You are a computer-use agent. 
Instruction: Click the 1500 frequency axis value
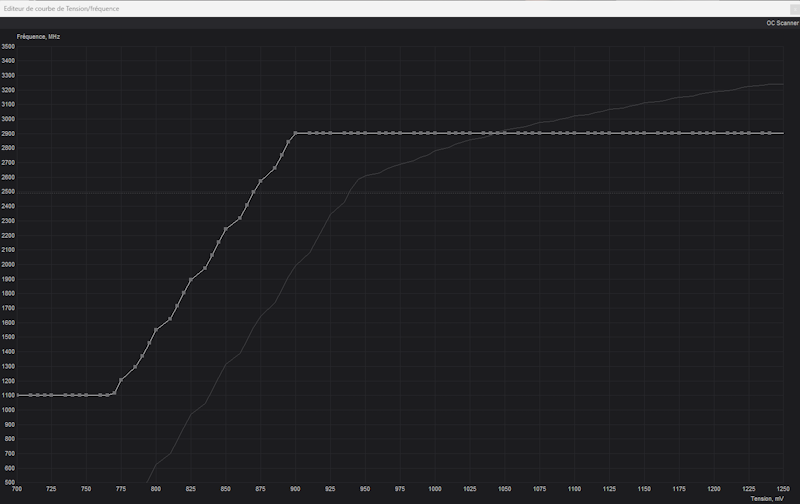(x=8, y=337)
